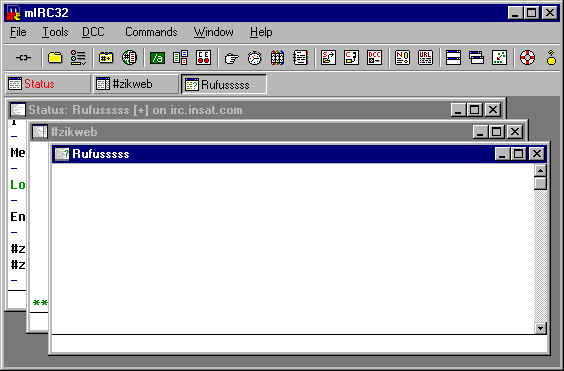Open the File menu
This screenshot has height=371, width=564.
click(x=18, y=32)
